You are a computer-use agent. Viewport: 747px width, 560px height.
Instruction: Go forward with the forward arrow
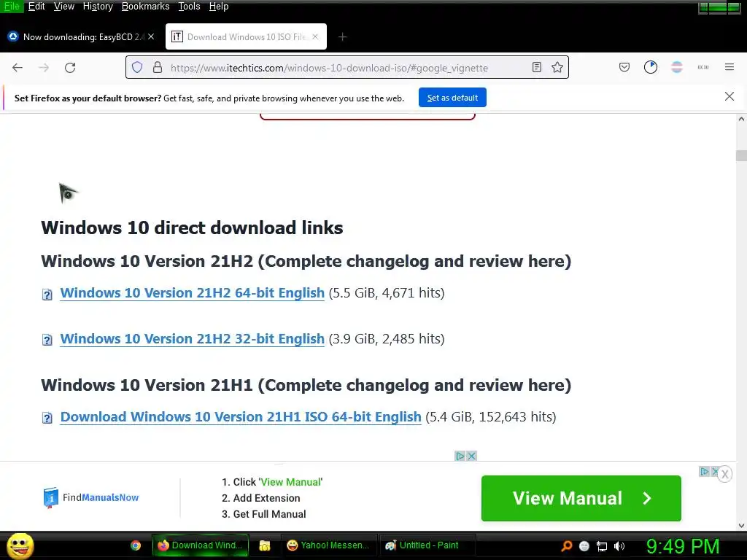(44, 68)
